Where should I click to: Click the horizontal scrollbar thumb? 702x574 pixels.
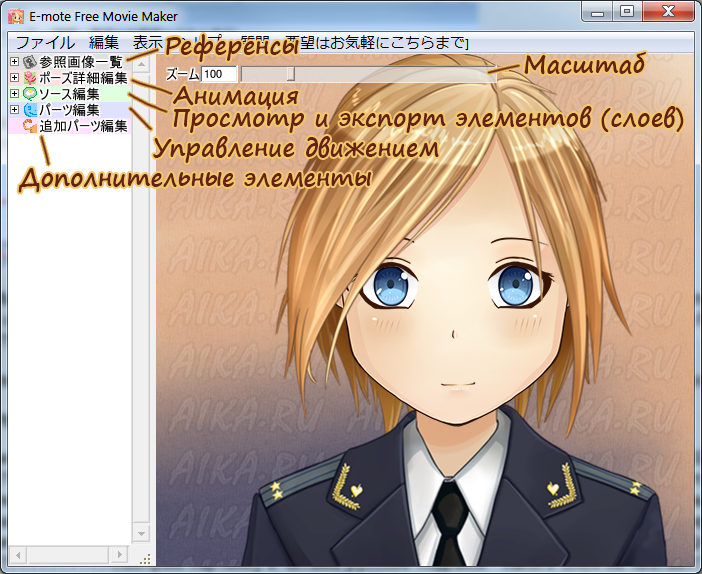click(68, 555)
